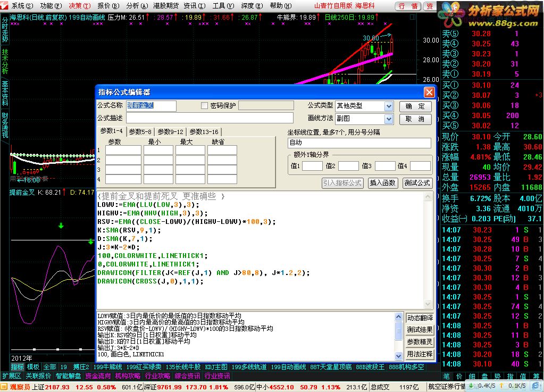This screenshot has width=544, height=392.
Task: Open the 关联报价 tab
Action: [38, 376]
